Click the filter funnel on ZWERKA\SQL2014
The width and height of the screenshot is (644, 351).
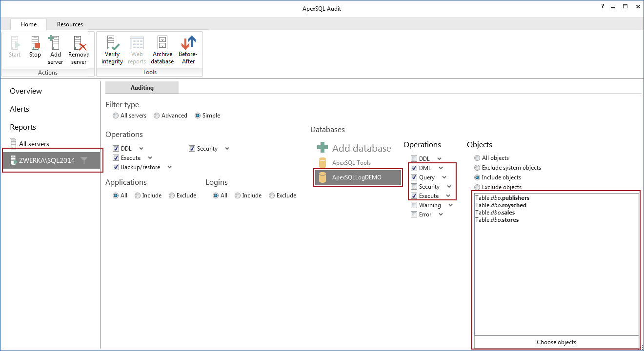[x=84, y=159]
